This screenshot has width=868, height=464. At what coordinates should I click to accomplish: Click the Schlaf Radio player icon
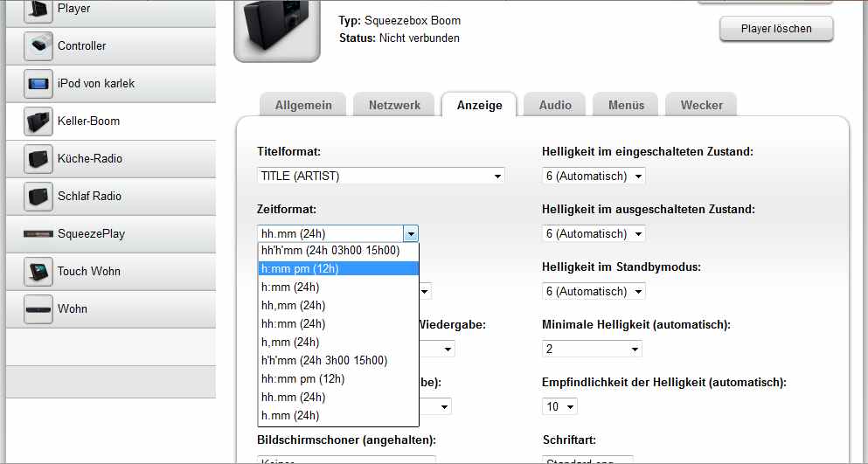(x=38, y=196)
